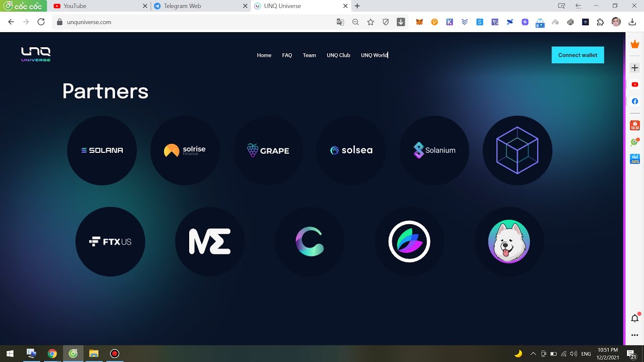Open the orange P extension icon
The width and height of the screenshot is (644, 362).
point(434,22)
